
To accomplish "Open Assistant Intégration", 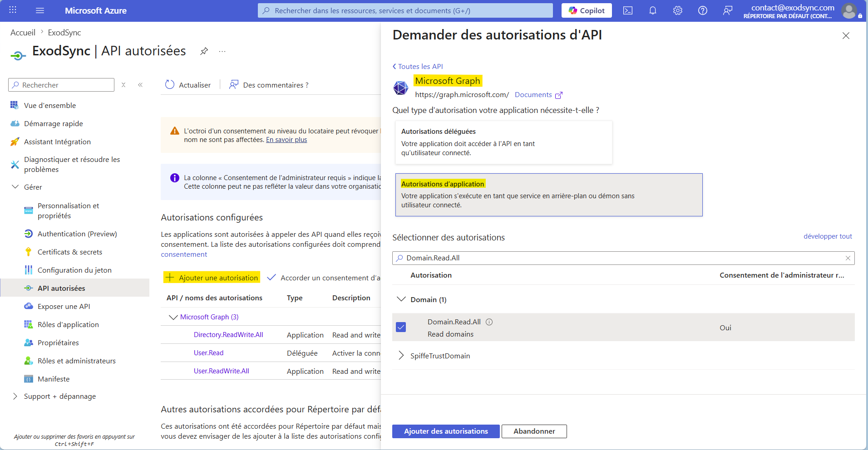I will (x=57, y=142).
